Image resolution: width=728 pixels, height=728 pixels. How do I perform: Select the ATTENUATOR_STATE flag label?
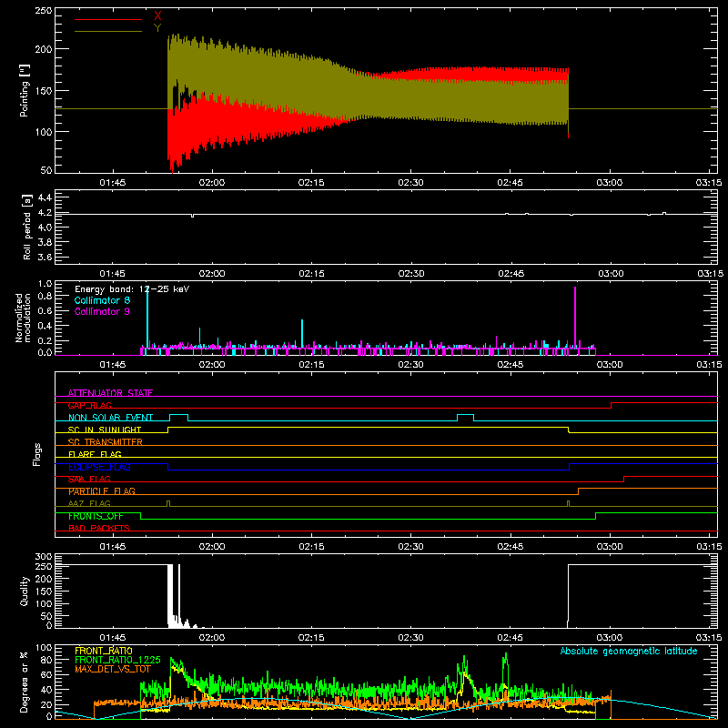point(110,393)
